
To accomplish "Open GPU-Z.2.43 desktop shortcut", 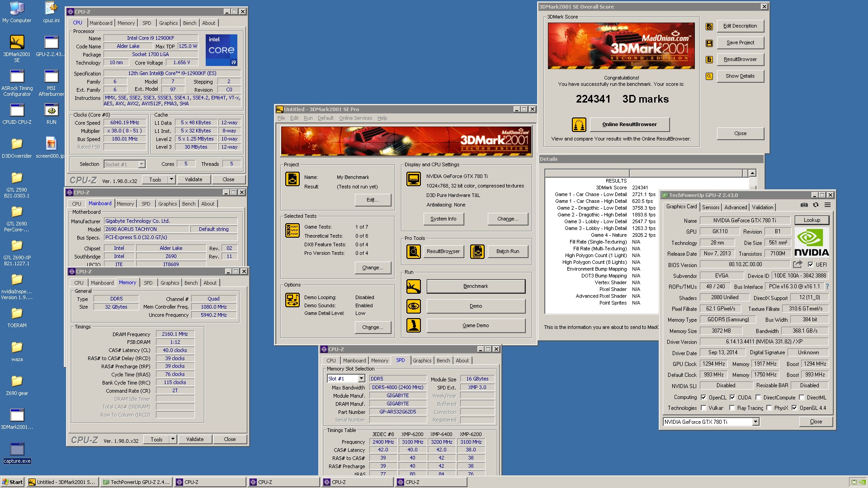I will (51, 46).
